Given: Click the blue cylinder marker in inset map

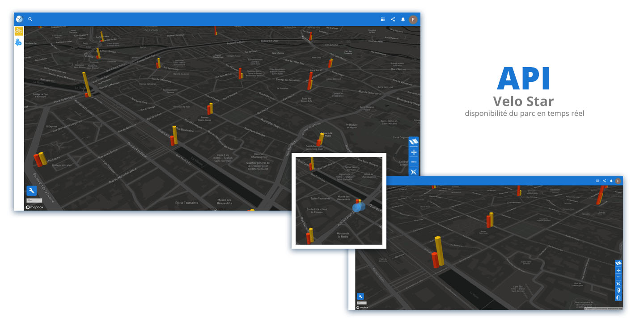Looking at the screenshot, I should click(359, 207).
